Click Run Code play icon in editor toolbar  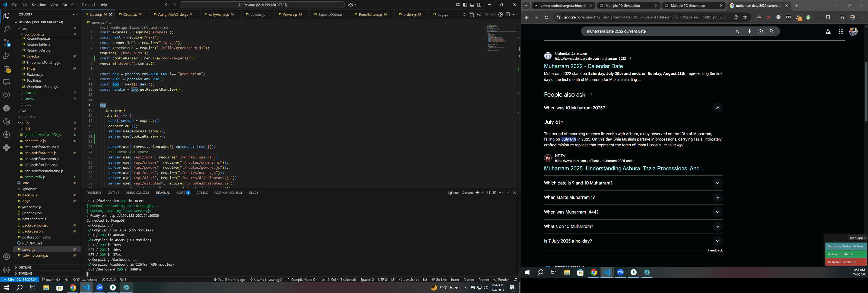point(465,14)
